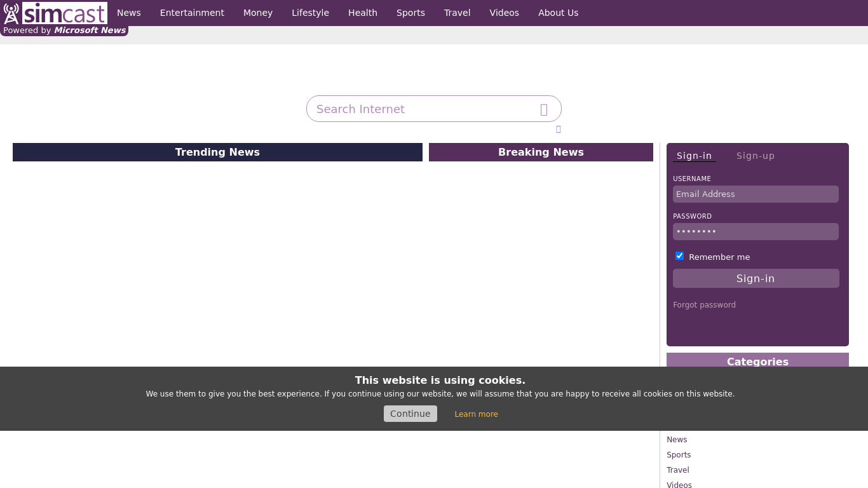868x488 pixels.
Task: Open Sports in the Categories list
Action: pos(679,455)
